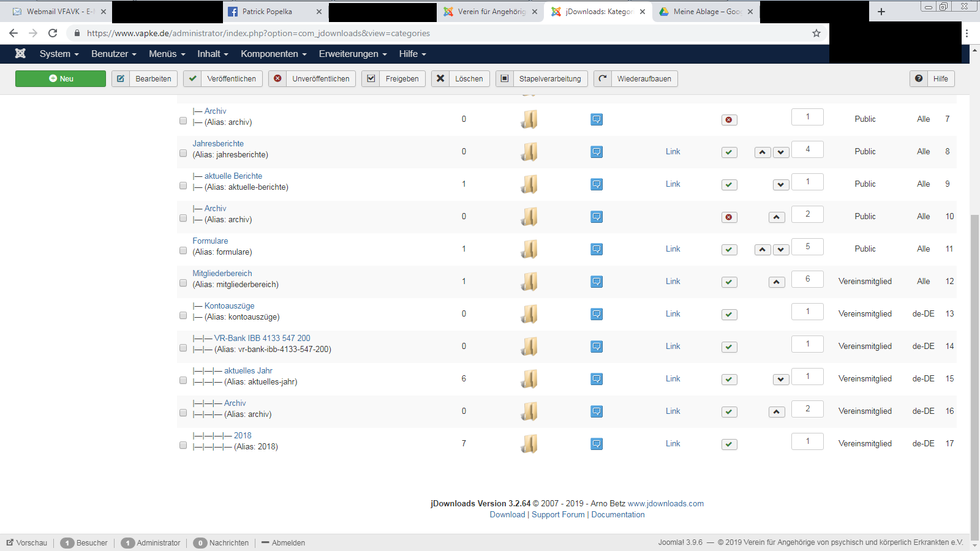Move Jahresberichte up with arrow icon
Screen dimensions: 980x551
763,152
